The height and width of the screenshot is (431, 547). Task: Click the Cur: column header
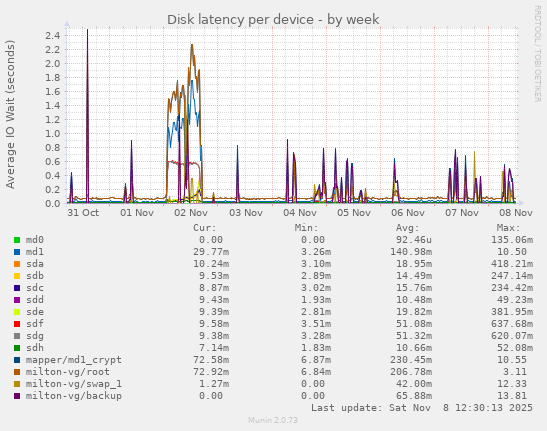[205, 228]
